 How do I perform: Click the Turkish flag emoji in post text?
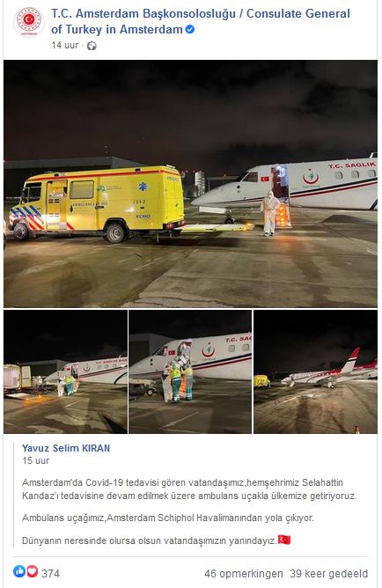pyautogui.click(x=284, y=540)
